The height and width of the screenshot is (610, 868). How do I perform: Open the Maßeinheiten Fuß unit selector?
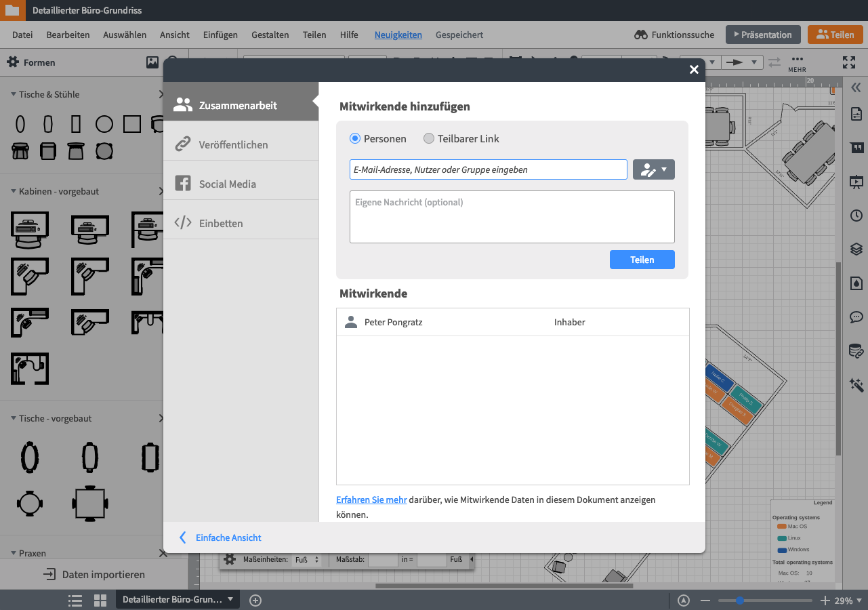tap(307, 560)
